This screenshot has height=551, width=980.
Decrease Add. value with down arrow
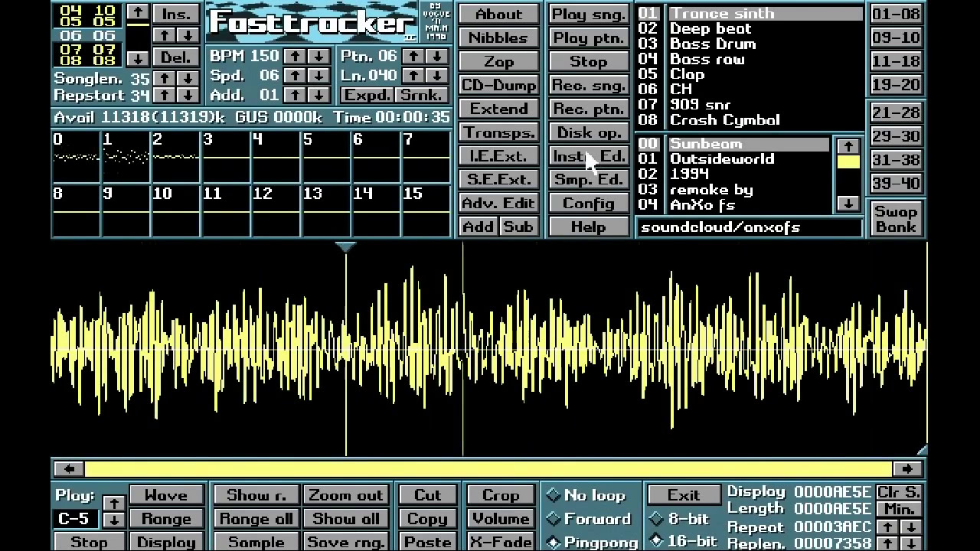[319, 95]
